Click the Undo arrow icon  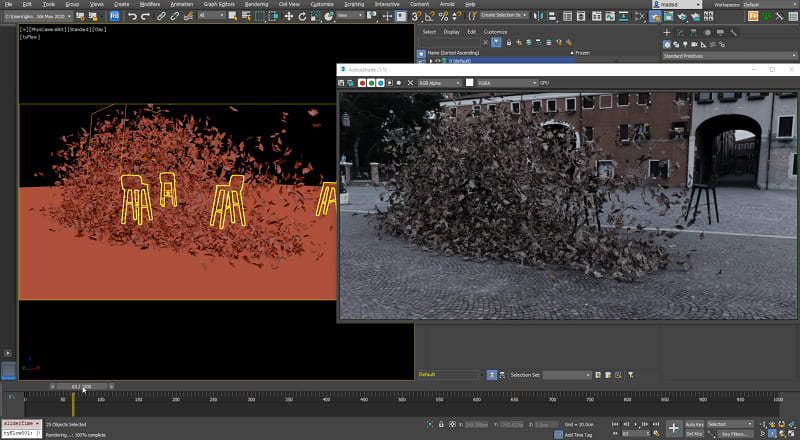(132, 16)
